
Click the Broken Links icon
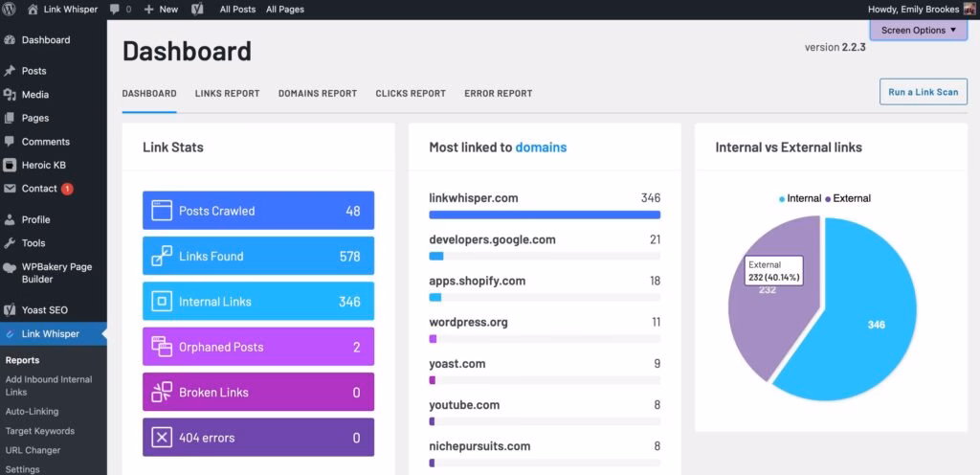pyautogui.click(x=162, y=393)
